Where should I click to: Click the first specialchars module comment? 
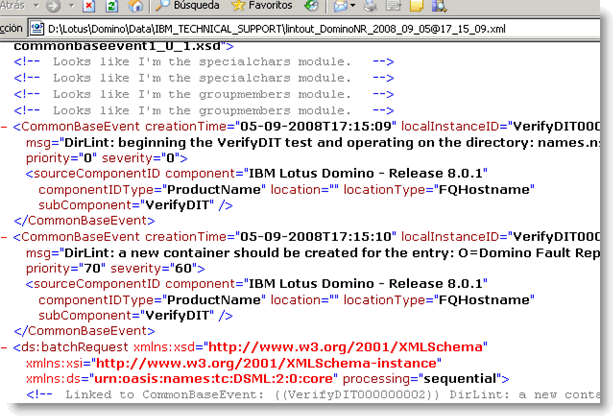tap(201, 62)
